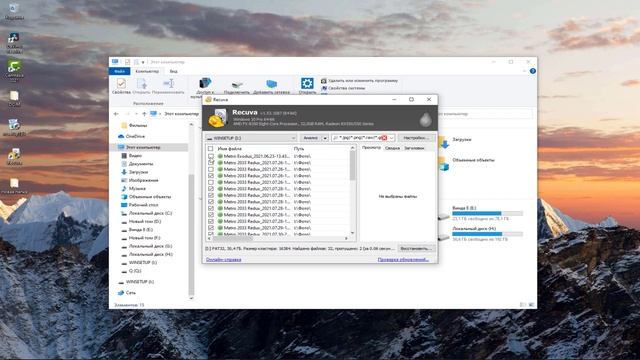640x360 pixels.
Task: Open the Проверка обновлений link
Action: click(403, 260)
